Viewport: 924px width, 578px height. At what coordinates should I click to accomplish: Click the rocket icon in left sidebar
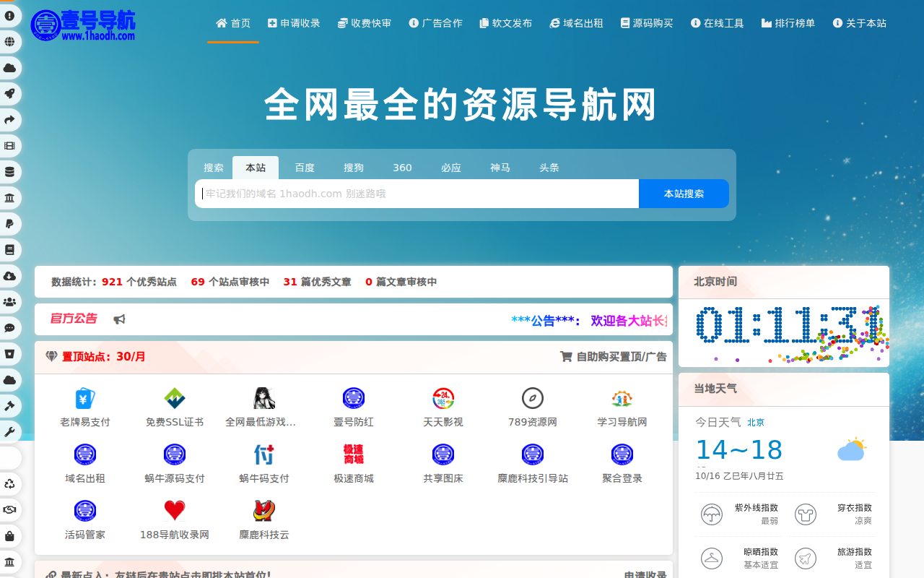9,94
